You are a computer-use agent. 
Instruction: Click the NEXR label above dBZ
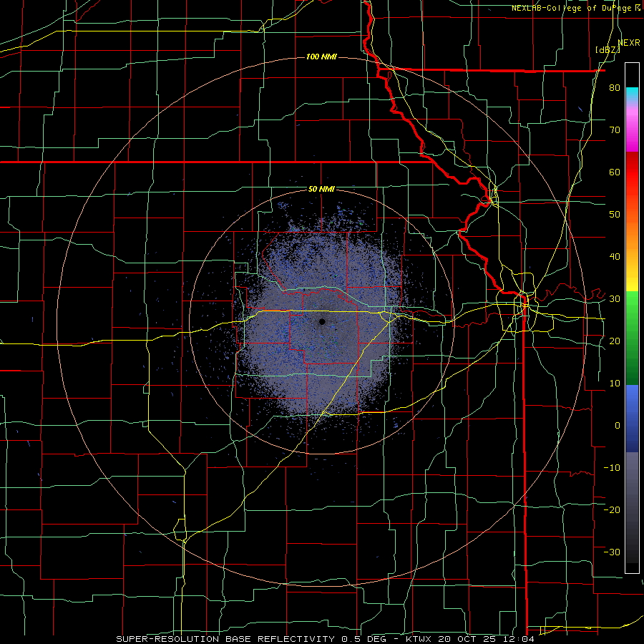coord(629,42)
